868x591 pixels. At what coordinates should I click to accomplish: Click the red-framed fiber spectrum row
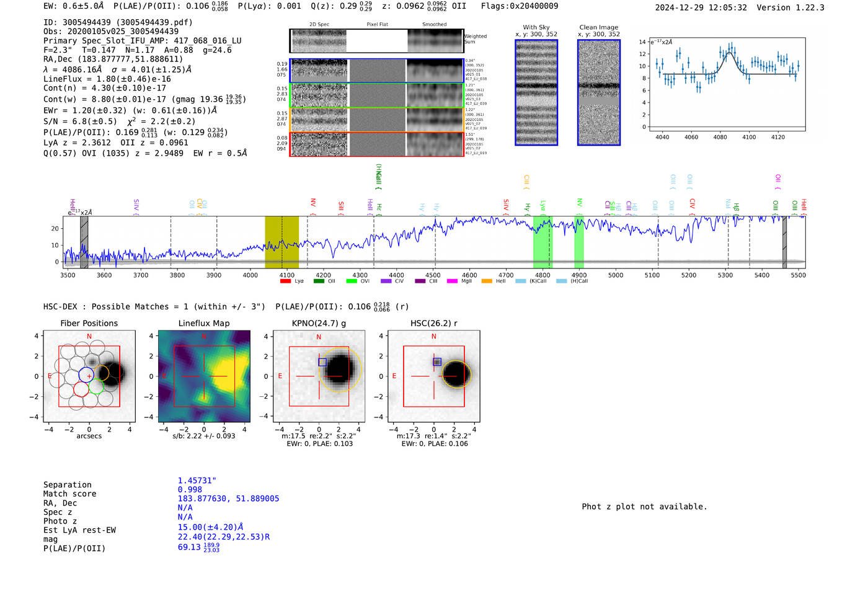(x=376, y=144)
